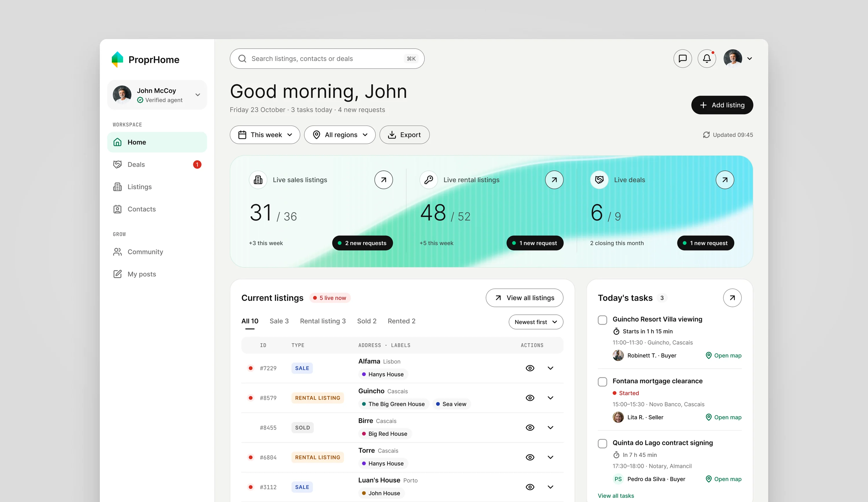Toggle eye icon for listing #7229
This screenshot has height=502, width=868.
click(530, 368)
